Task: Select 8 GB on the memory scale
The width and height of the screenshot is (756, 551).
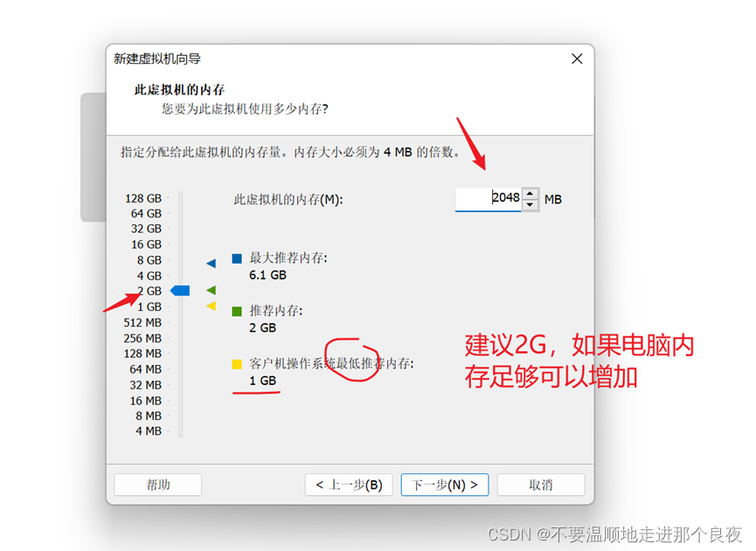Action: tap(149, 260)
